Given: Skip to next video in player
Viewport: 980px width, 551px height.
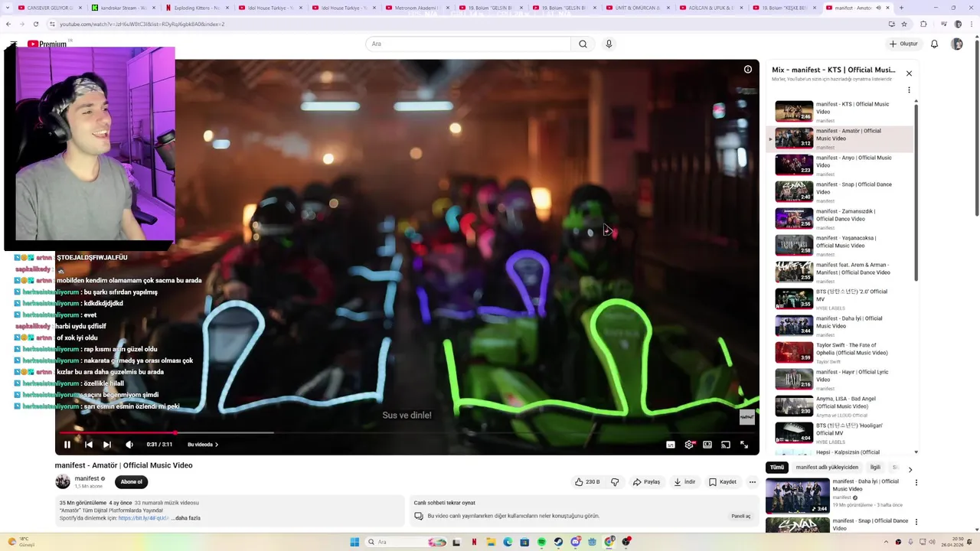Looking at the screenshot, I should (x=107, y=445).
